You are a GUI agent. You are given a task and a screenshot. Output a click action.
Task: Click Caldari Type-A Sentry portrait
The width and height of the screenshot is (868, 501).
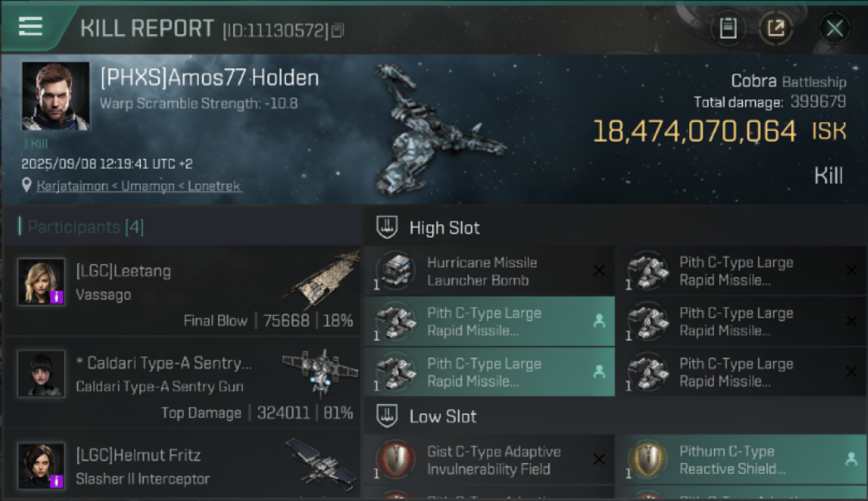pyautogui.click(x=41, y=373)
